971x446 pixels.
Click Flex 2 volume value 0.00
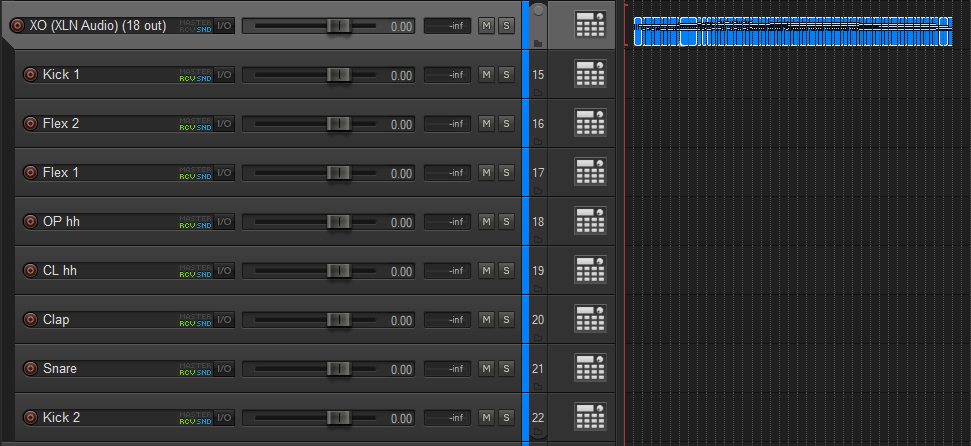[401, 125]
